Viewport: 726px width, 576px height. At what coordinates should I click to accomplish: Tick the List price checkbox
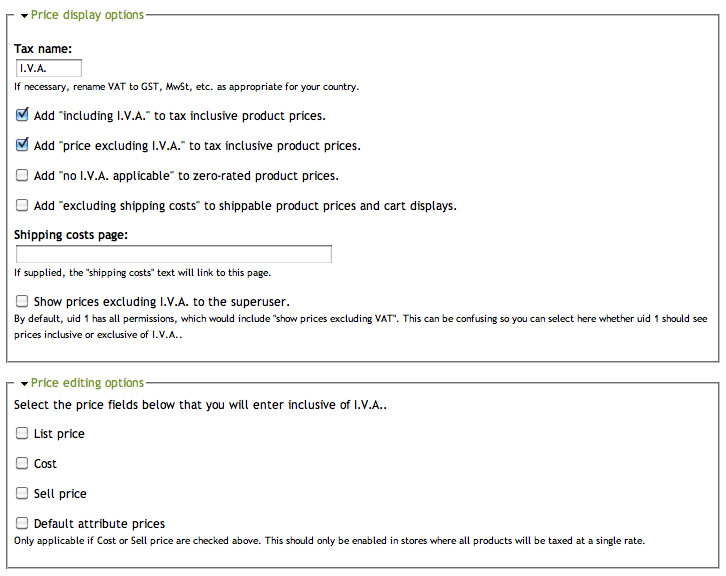22,433
